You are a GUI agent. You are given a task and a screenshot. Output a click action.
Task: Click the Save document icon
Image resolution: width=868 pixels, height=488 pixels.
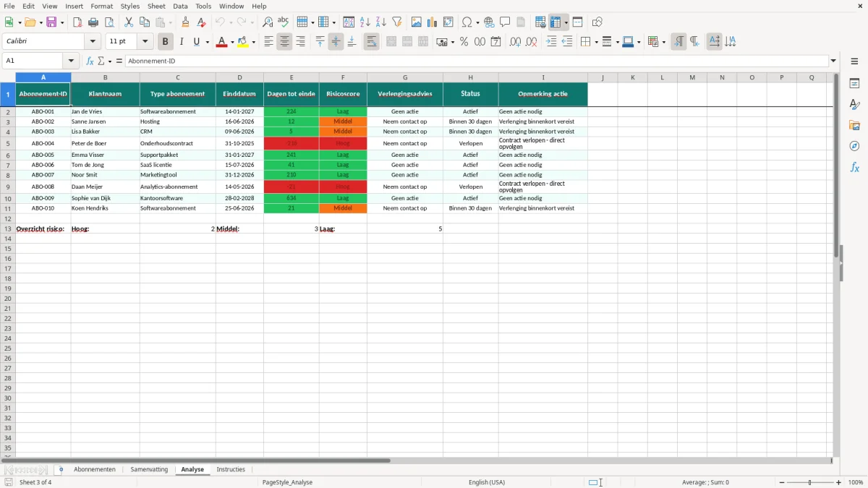pos(51,22)
